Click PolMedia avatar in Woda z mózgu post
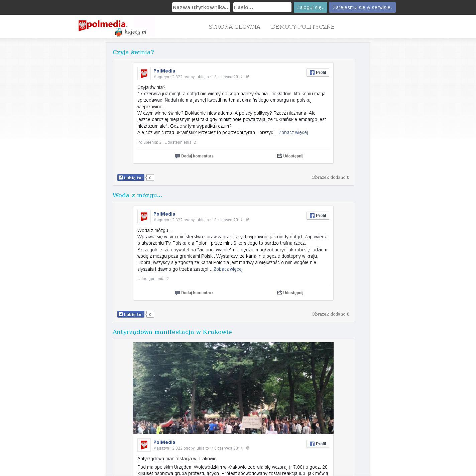Image resolution: width=476 pixels, height=476 pixels. point(144,217)
